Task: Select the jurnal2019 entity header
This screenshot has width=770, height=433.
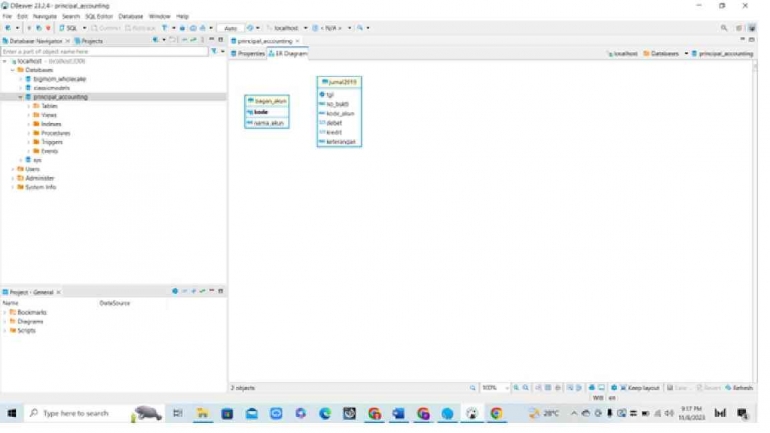Action: click(339, 82)
